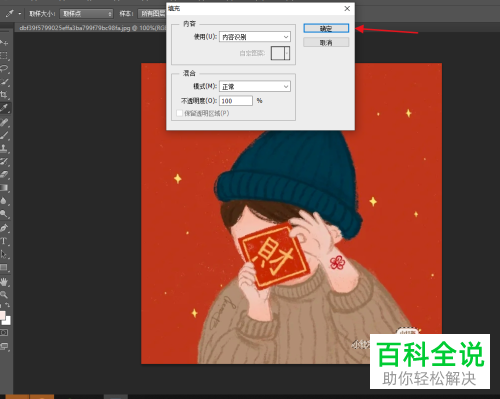Select the Healing Brush tool

click(x=4, y=122)
